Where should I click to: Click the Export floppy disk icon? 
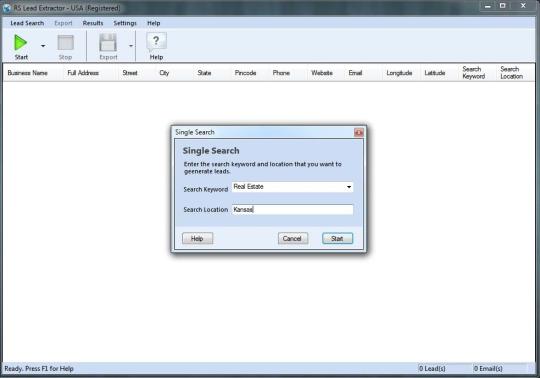click(108, 43)
